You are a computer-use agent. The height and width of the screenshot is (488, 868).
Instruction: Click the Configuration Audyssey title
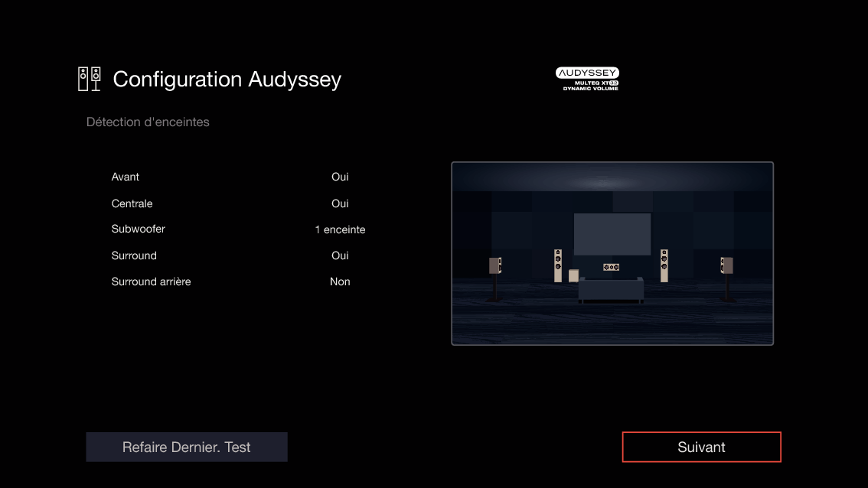227,79
